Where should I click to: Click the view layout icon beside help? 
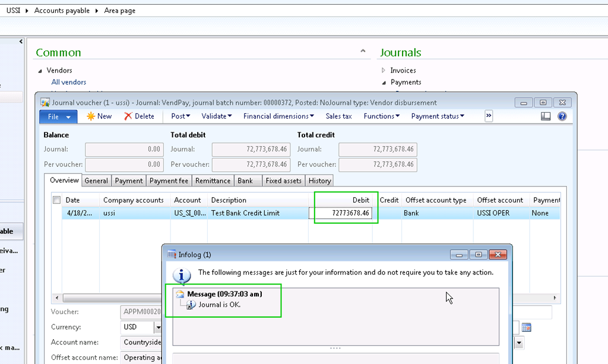coord(546,116)
